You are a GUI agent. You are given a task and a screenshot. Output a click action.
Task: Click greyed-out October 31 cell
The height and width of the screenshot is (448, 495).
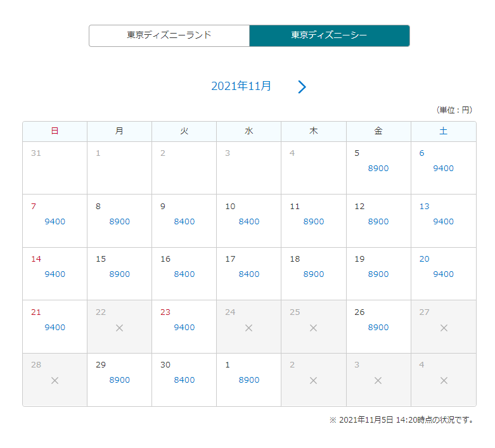(55, 168)
